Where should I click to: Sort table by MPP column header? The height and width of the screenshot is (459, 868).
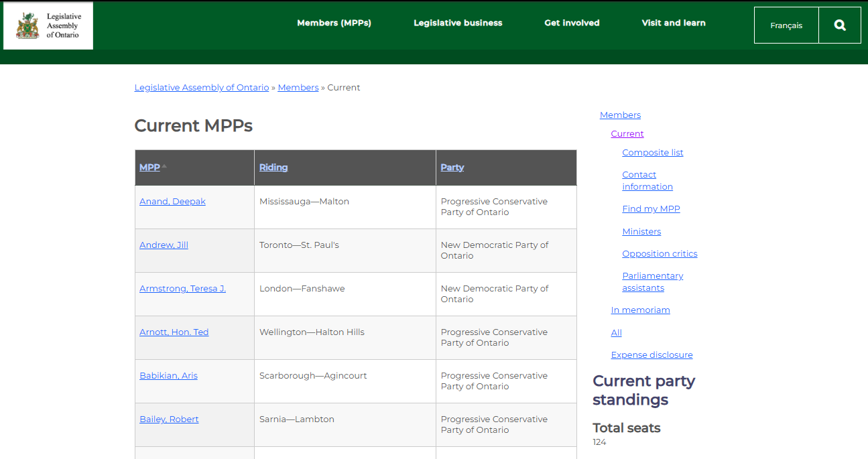coord(149,168)
